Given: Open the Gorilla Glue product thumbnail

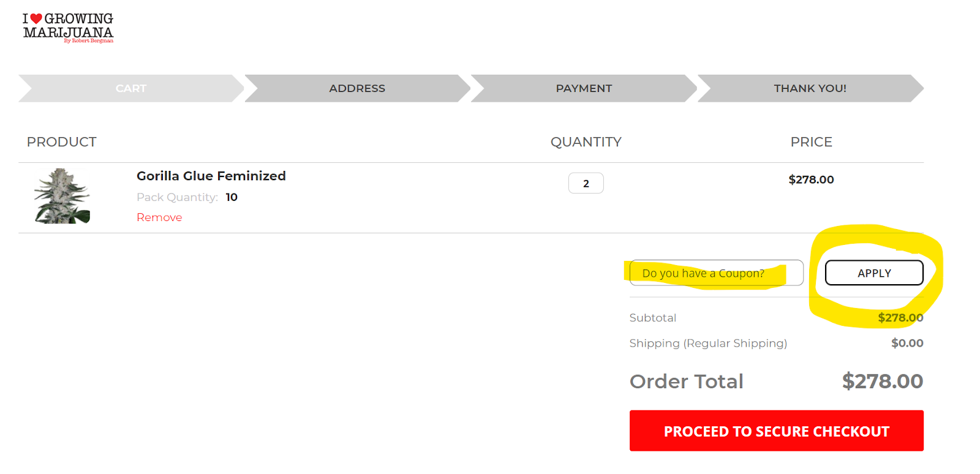Looking at the screenshot, I should [x=62, y=196].
